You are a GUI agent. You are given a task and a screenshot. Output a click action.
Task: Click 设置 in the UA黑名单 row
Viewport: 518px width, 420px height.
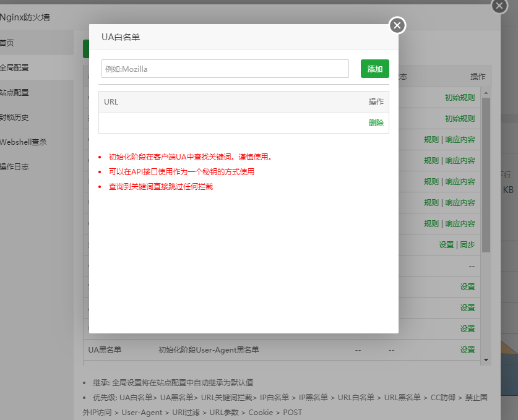[467, 349]
